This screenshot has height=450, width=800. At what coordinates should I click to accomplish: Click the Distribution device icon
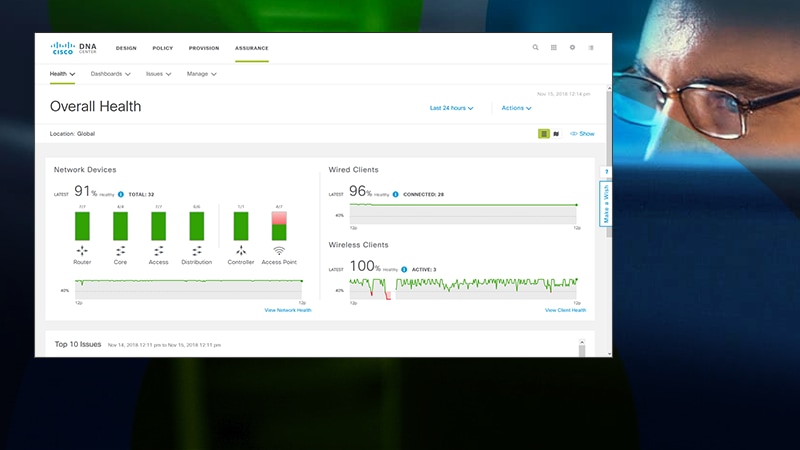tap(197, 251)
